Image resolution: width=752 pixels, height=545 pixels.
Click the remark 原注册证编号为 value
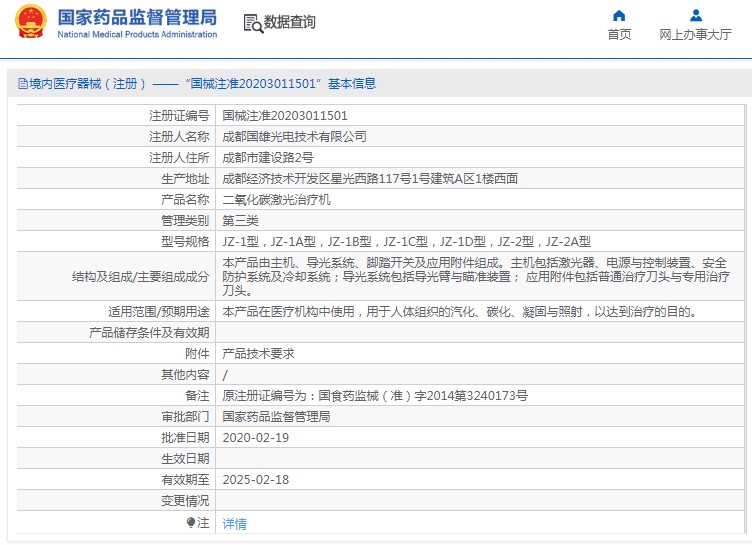(375, 396)
